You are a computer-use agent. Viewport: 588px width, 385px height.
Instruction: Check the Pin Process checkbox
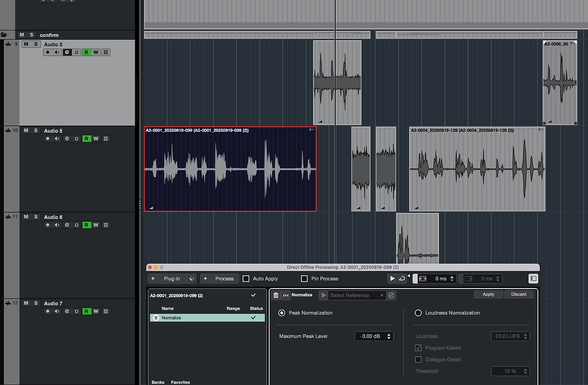point(304,278)
